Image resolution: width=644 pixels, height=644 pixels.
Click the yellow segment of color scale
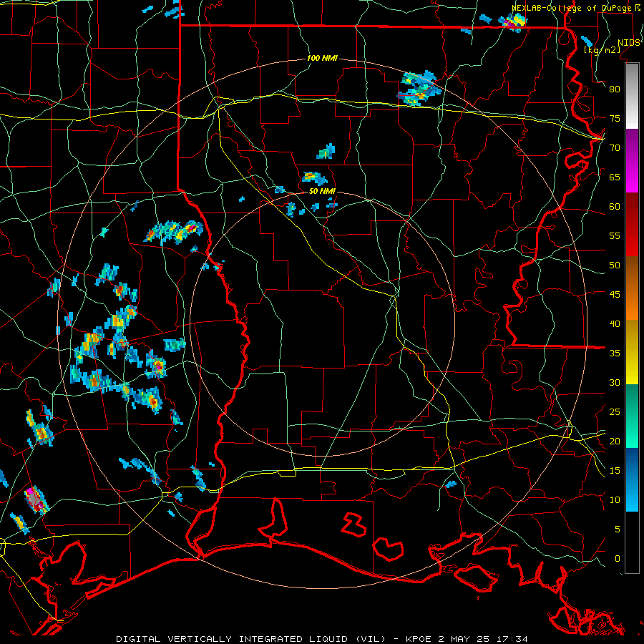632,352
